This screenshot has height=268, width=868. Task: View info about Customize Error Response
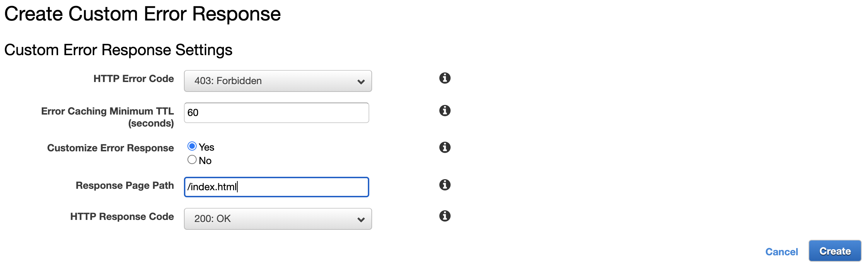[445, 148]
